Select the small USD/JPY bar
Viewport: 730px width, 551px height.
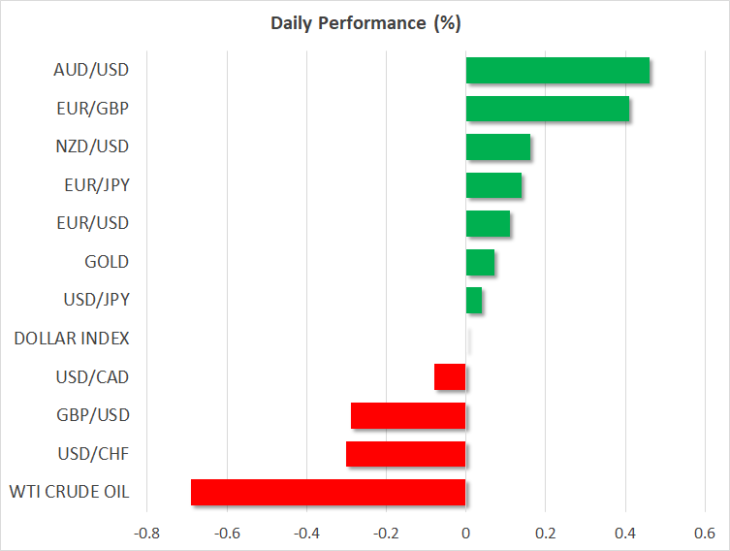[x=474, y=300]
